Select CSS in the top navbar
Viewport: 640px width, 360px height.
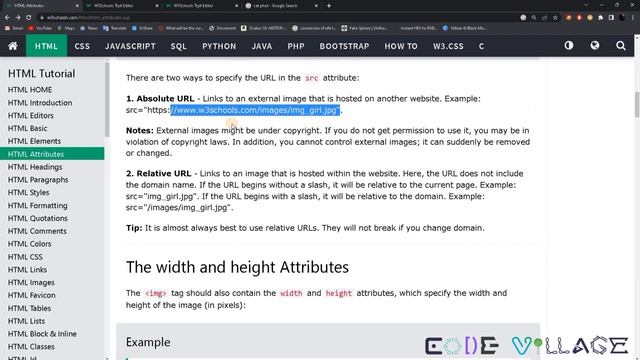(82, 46)
